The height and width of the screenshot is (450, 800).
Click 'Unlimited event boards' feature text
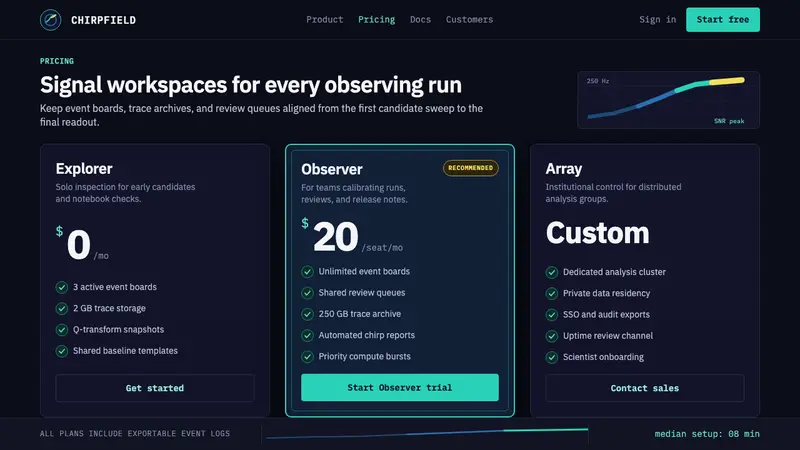tap(364, 271)
